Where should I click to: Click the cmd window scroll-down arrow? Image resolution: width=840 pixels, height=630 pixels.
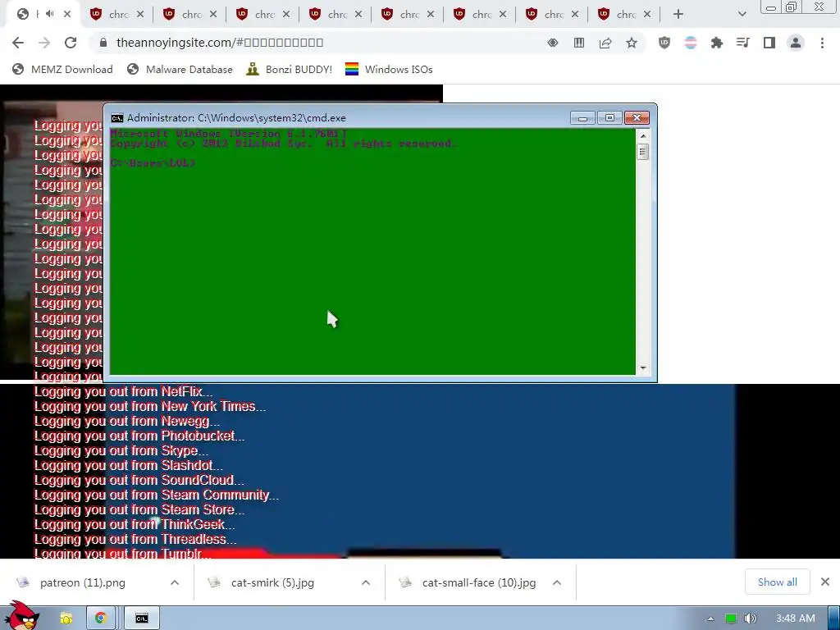coord(643,368)
